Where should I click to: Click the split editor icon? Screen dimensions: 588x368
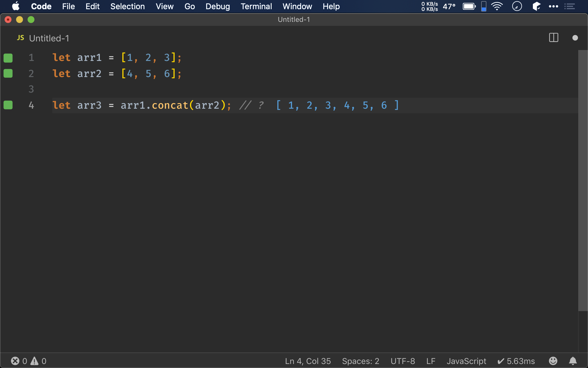point(553,38)
